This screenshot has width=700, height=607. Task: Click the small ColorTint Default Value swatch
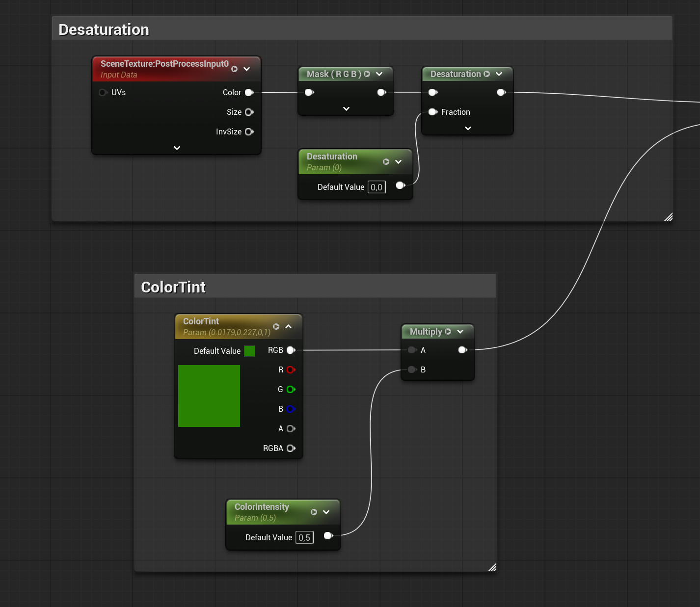pyautogui.click(x=249, y=351)
